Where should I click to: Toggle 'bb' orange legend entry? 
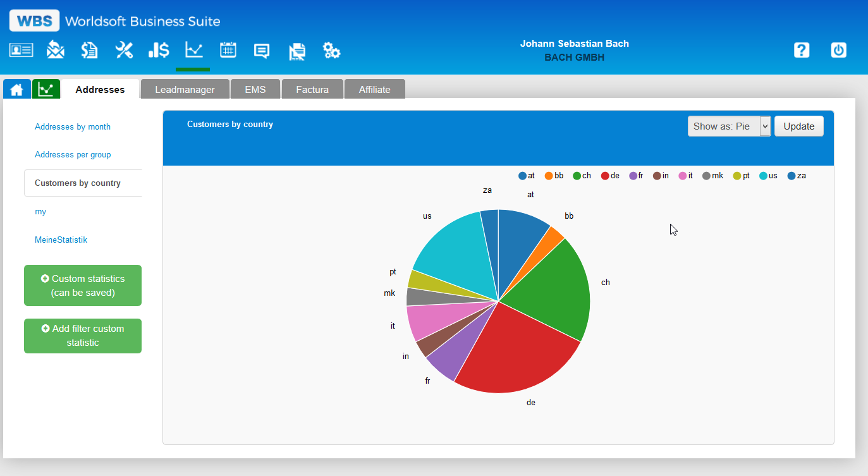click(x=554, y=176)
